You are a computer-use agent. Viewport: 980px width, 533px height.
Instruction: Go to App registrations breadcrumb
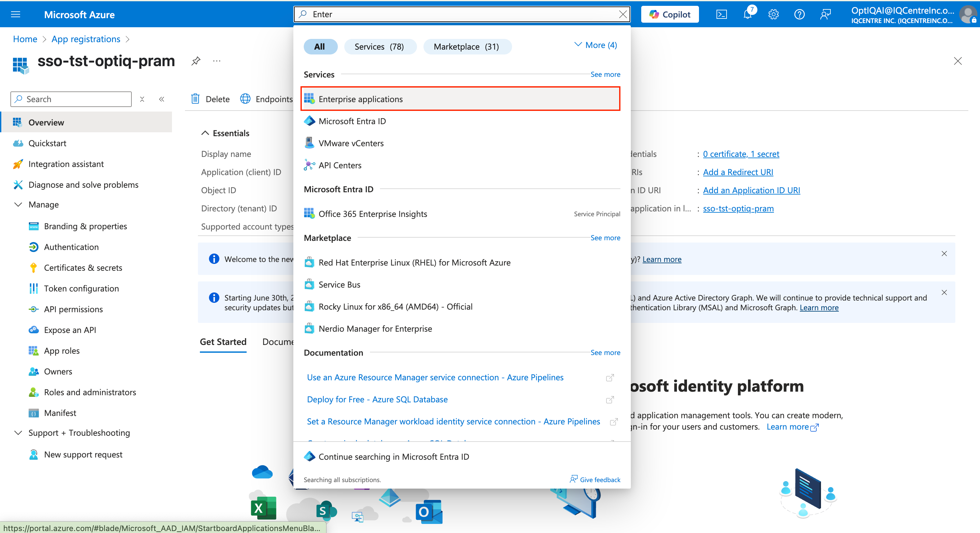[x=86, y=39]
